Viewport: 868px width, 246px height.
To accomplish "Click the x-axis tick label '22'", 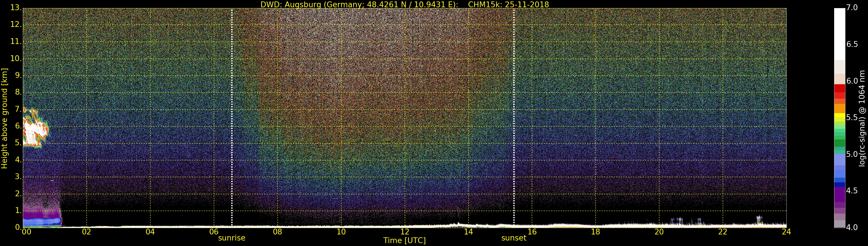I will pyautogui.click(x=723, y=232).
